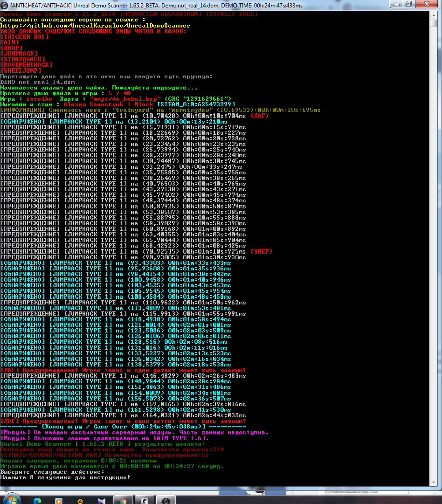This screenshot has height=504, width=442.
Task: Click the [AIM] line
Action: (10, 42)
